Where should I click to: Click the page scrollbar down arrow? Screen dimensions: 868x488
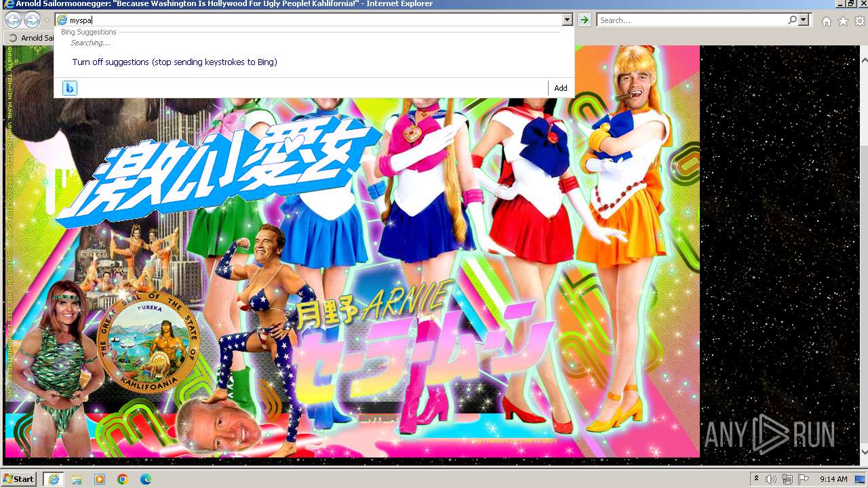coord(863,451)
